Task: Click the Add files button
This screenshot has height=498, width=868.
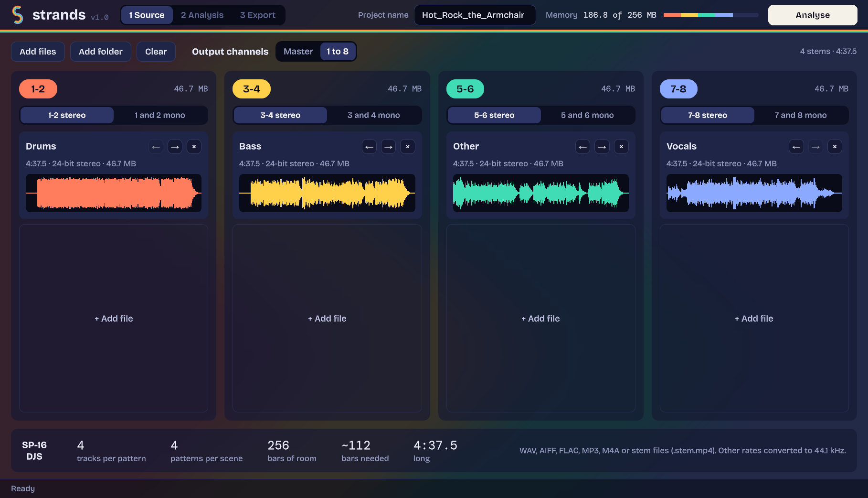Action: (x=38, y=52)
